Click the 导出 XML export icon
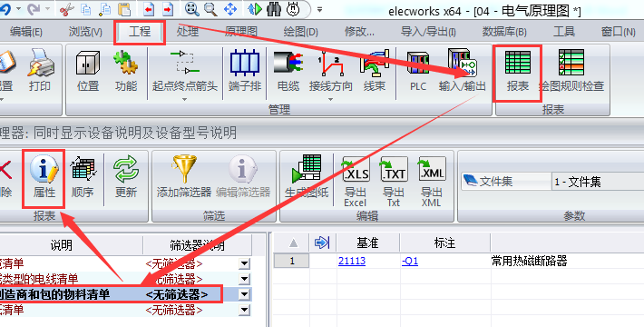Viewport: 644px width, 327px height. 431,182
